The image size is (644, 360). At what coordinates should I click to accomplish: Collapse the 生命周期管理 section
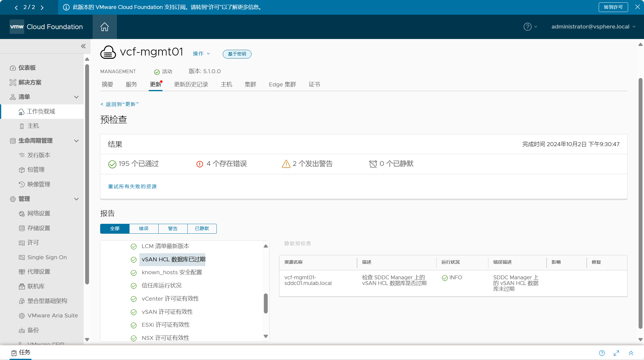pyautogui.click(x=76, y=141)
